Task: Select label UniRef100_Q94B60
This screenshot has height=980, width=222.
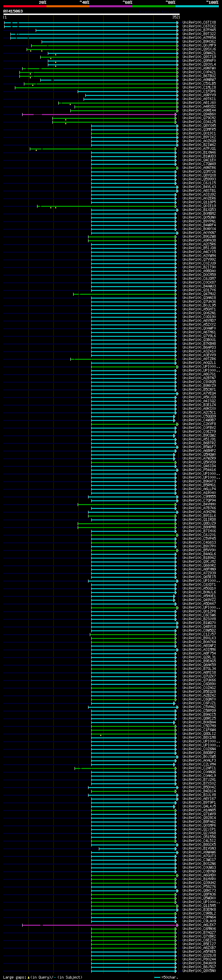Action: (x=199, y=114)
